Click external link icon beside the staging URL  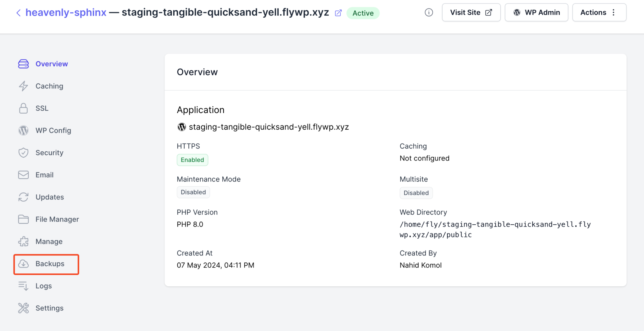338,13
